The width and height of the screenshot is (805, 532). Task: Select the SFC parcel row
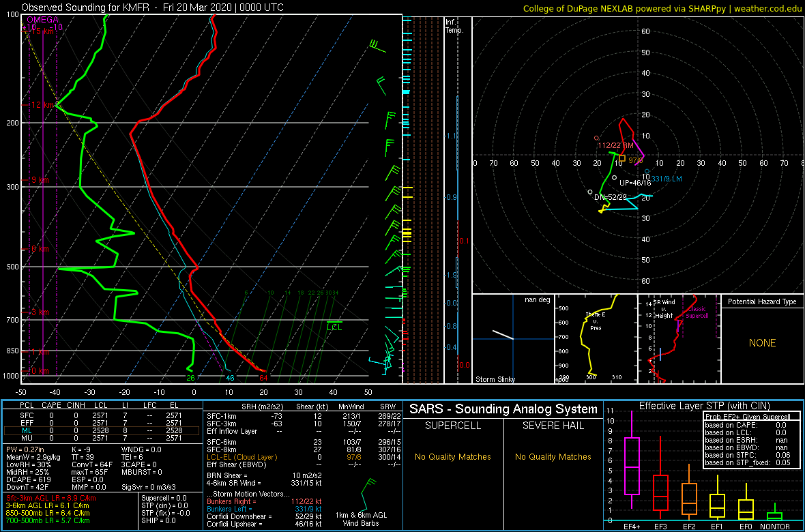pyautogui.click(x=102, y=414)
